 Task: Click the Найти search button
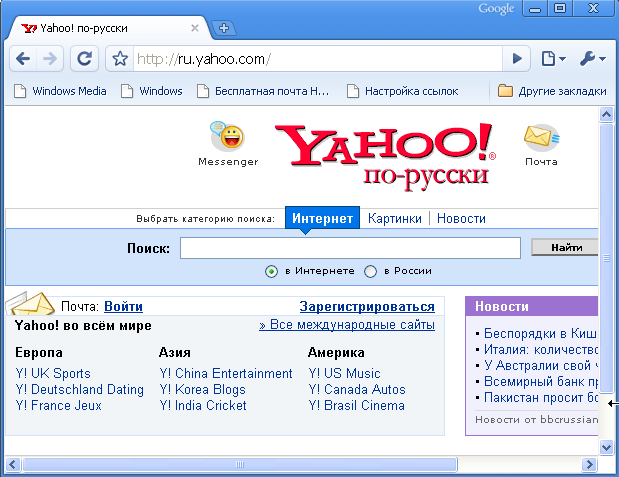coord(565,248)
